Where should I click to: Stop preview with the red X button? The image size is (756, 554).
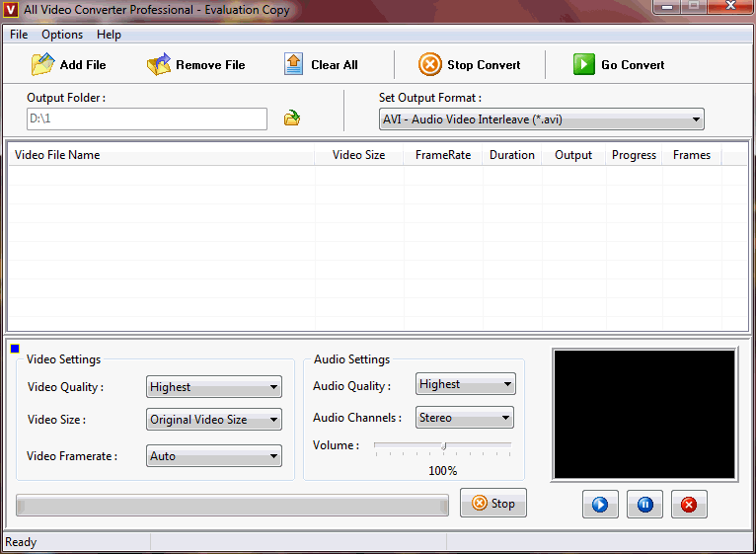click(x=689, y=505)
